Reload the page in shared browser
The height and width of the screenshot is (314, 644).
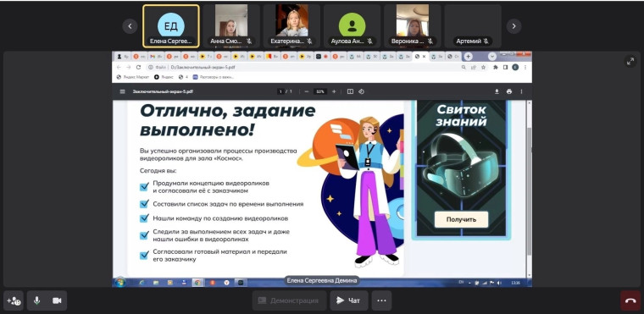click(x=138, y=67)
